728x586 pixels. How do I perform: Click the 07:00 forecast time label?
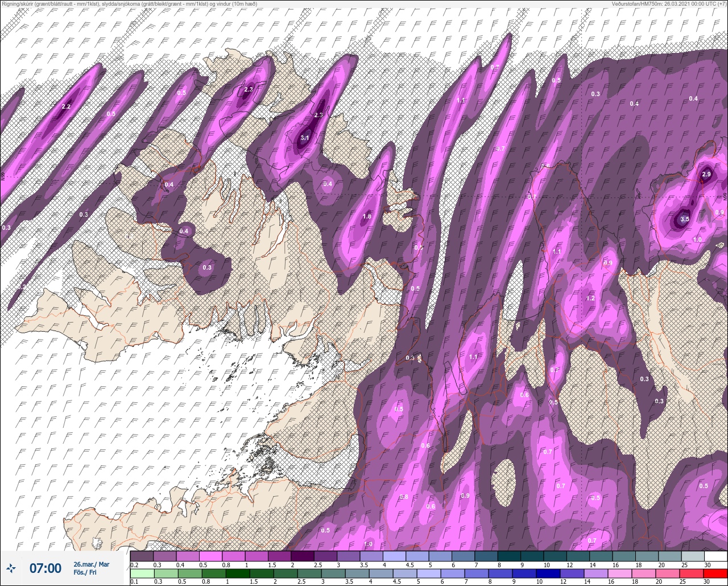point(45,568)
